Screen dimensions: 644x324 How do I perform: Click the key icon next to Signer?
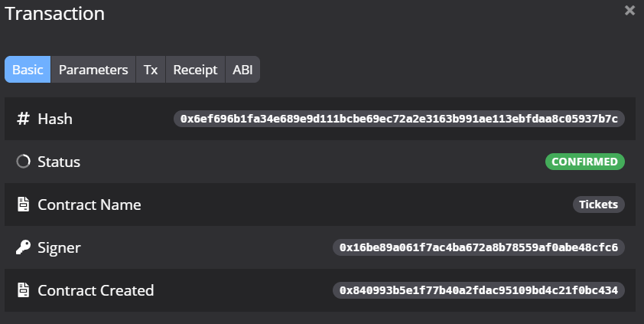(23, 247)
